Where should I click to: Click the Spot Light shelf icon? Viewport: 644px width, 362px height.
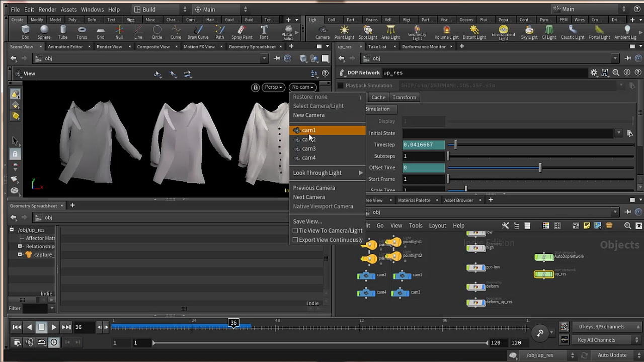point(368,32)
